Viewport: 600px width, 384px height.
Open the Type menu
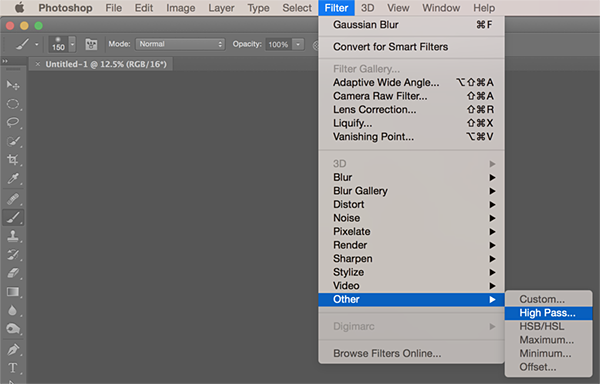coord(258,8)
